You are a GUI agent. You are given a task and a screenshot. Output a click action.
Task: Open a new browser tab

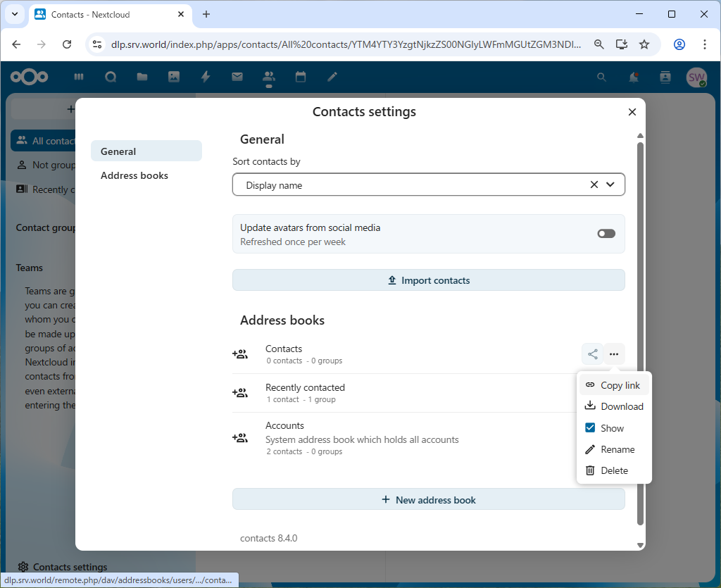pos(206,14)
